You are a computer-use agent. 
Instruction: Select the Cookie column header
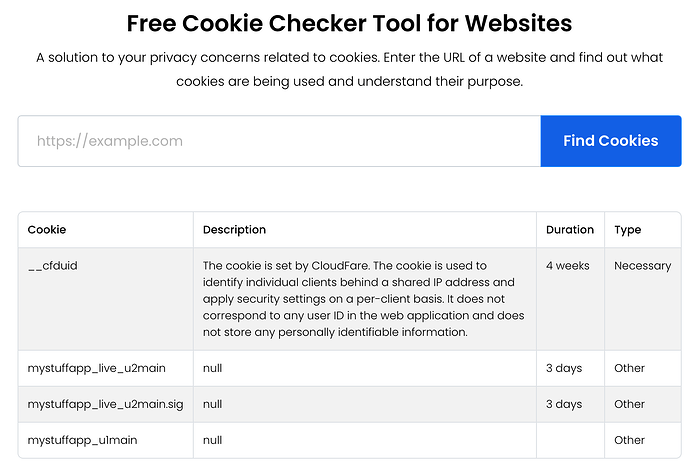click(47, 230)
